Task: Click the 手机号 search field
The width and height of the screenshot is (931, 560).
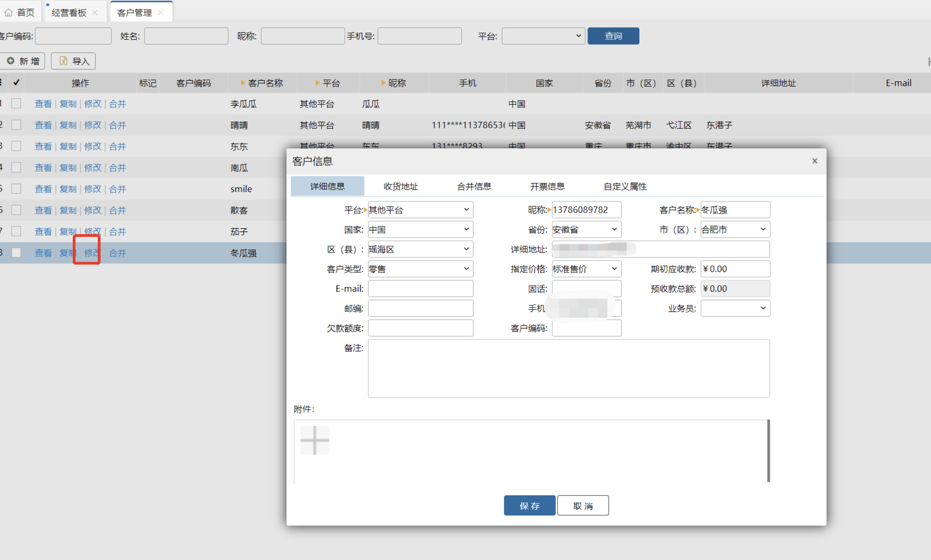Action: click(x=419, y=36)
